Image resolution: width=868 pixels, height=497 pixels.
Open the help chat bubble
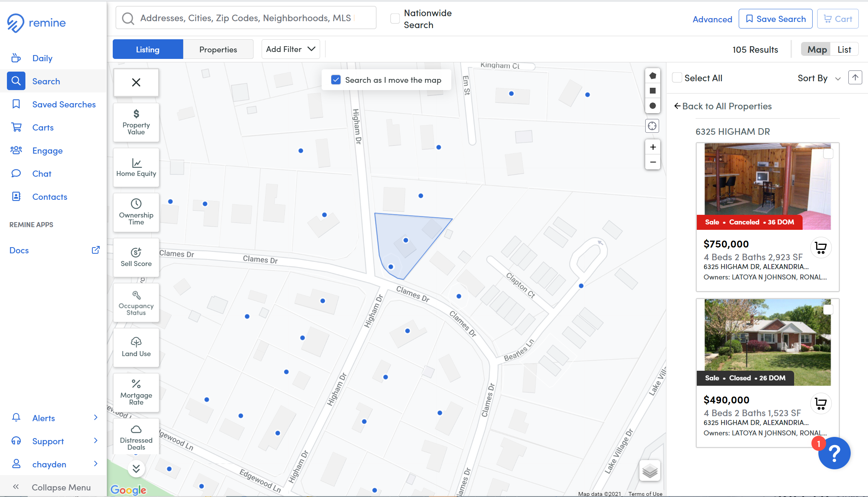click(834, 453)
